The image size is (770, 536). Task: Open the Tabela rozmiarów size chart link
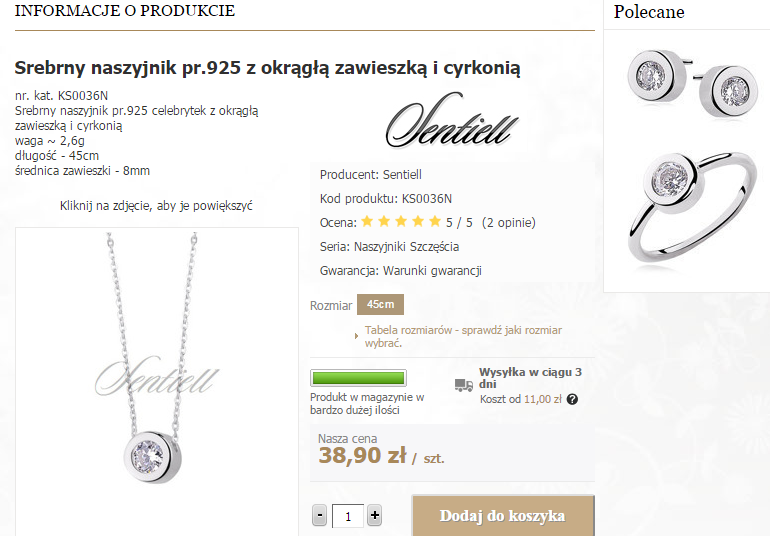[463, 337]
